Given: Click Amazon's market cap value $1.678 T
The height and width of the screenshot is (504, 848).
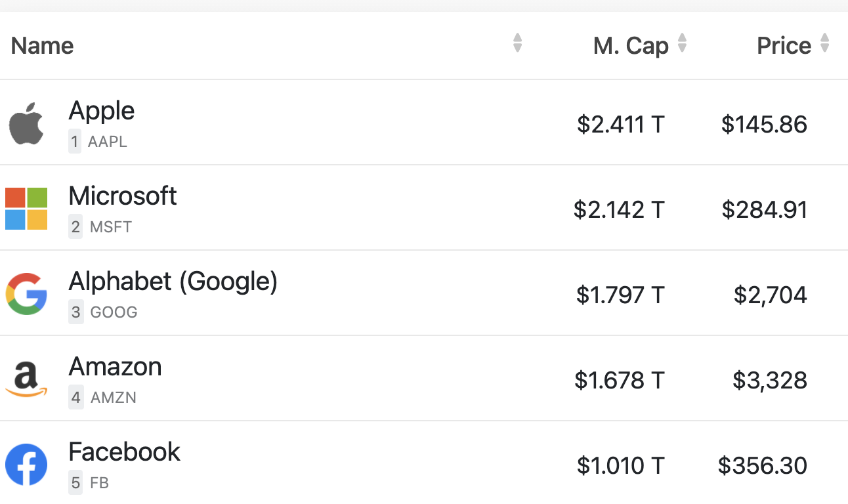Looking at the screenshot, I should point(620,379).
